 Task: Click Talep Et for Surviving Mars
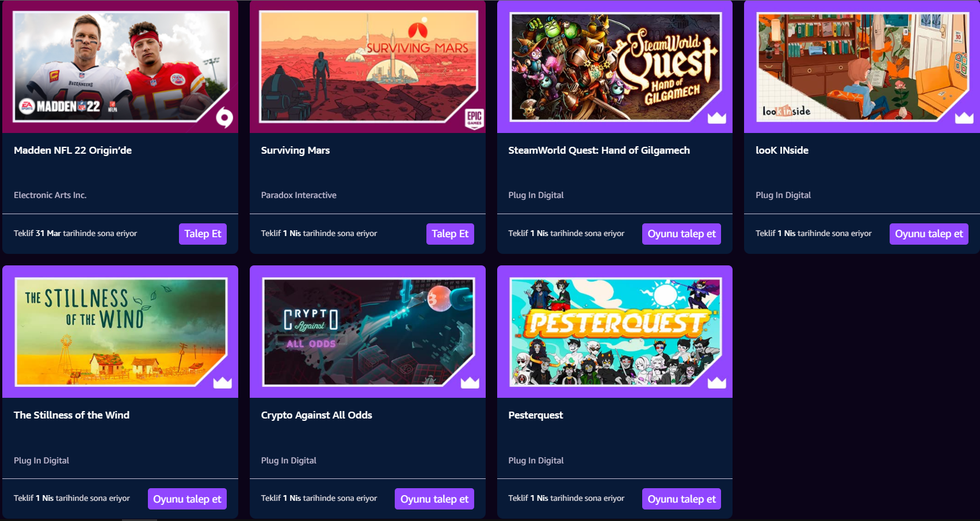450,234
